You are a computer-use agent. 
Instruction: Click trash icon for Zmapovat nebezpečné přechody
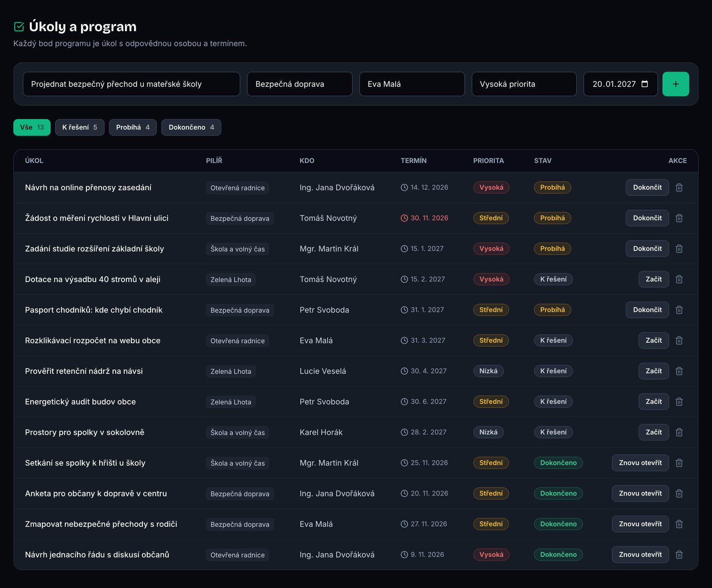coord(679,524)
